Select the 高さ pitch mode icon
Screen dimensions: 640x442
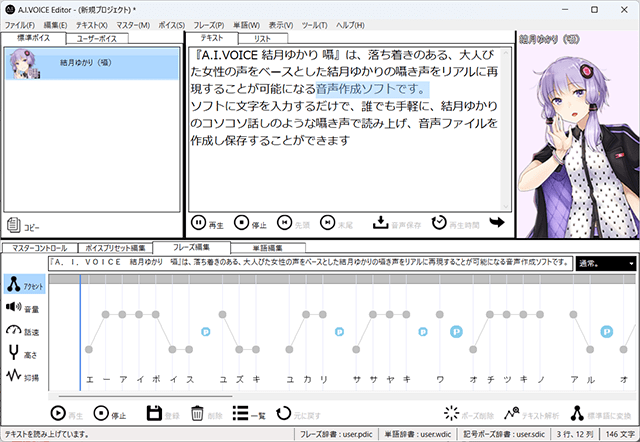14,353
